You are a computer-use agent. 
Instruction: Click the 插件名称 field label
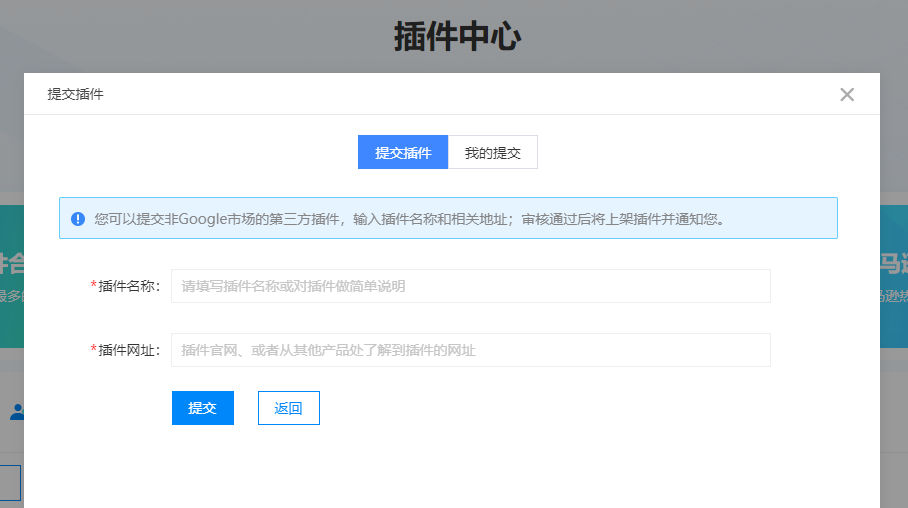coord(129,286)
